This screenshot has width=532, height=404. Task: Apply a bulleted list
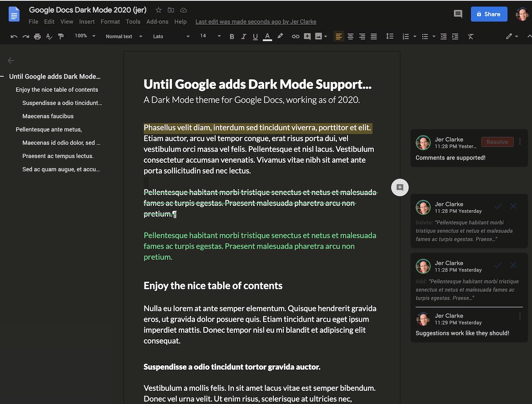pyautogui.click(x=425, y=36)
